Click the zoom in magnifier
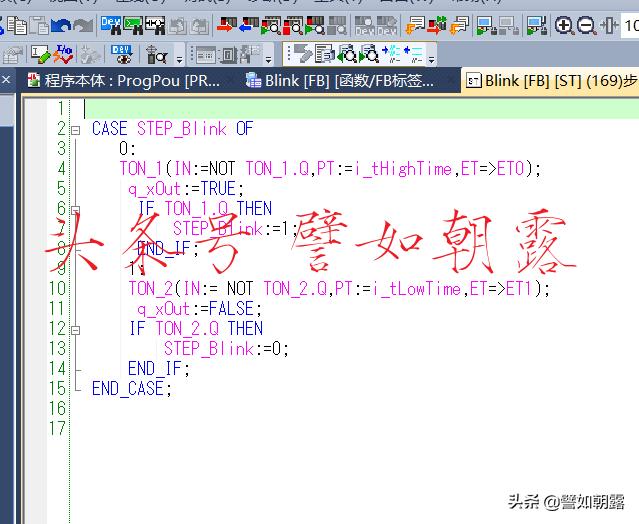Viewport: 639px width, 524px height. coord(564,26)
